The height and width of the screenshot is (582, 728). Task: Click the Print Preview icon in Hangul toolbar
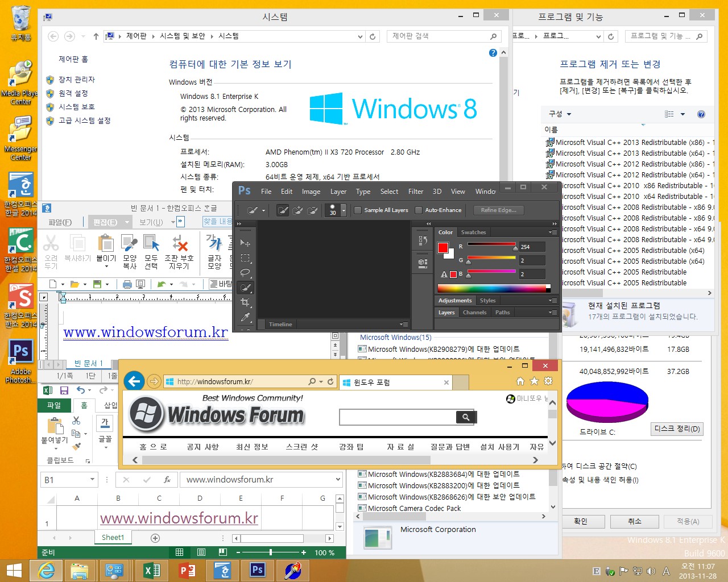click(140, 284)
